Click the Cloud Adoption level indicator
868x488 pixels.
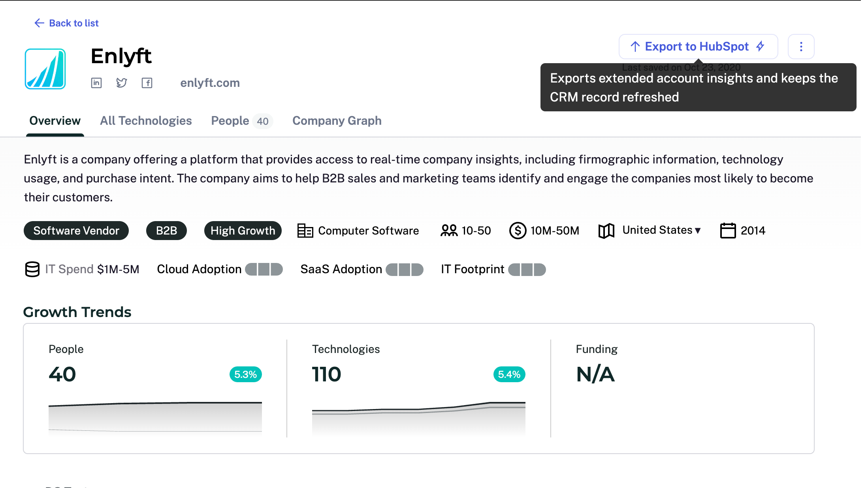[264, 269]
